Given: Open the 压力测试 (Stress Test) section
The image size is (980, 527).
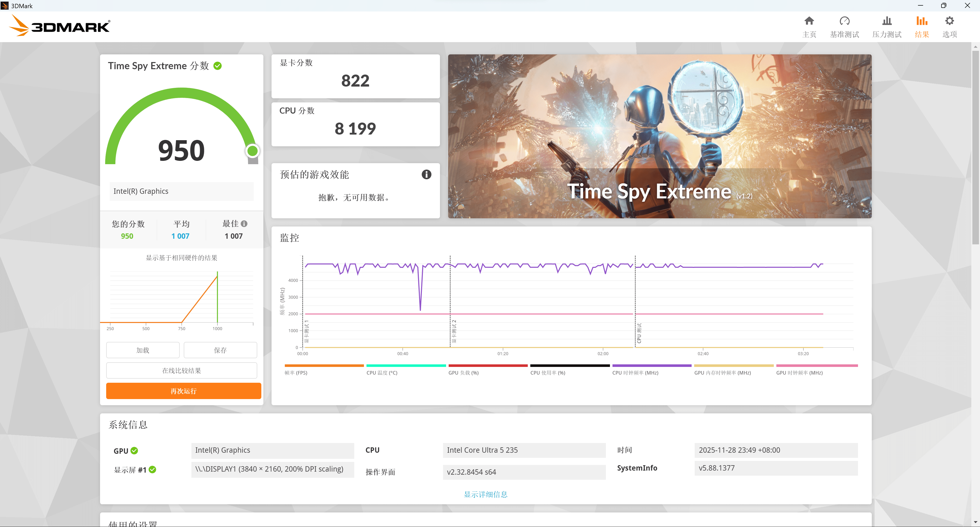Looking at the screenshot, I should [887, 26].
